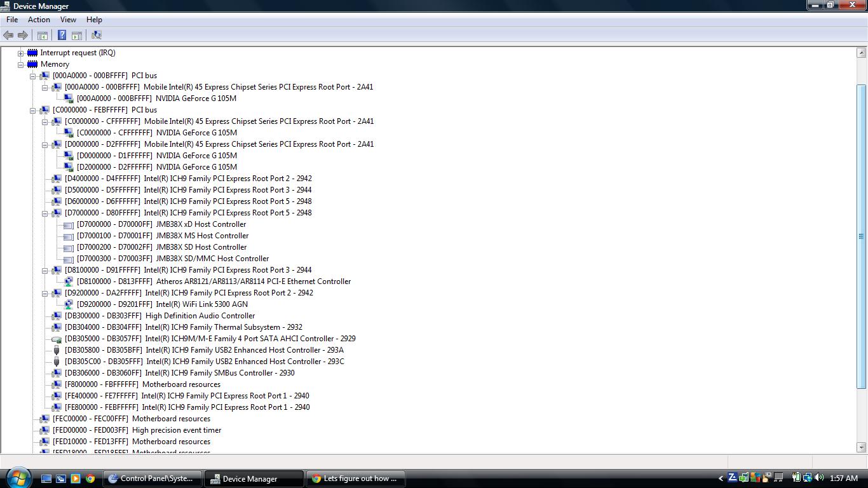Image resolution: width=868 pixels, height=488 pixels.
Task: Click the Memory chip icon in the tree
Action: point(32,64)
